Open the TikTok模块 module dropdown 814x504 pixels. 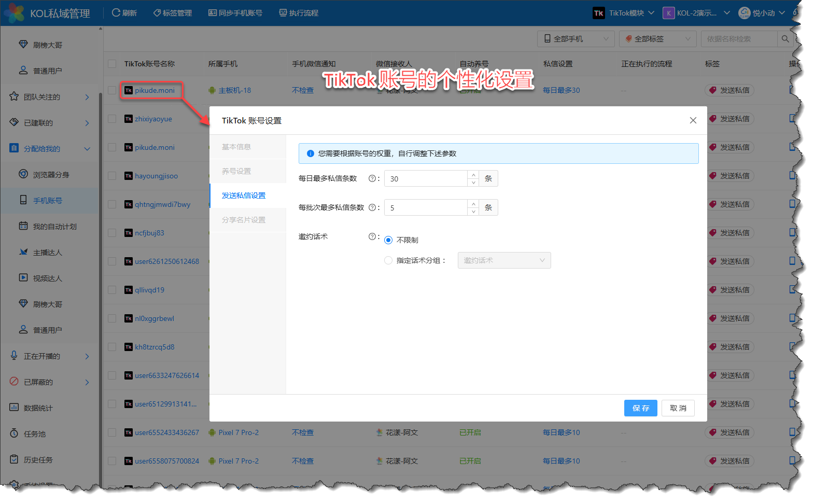pyautogui.click(x=624, y=13)
